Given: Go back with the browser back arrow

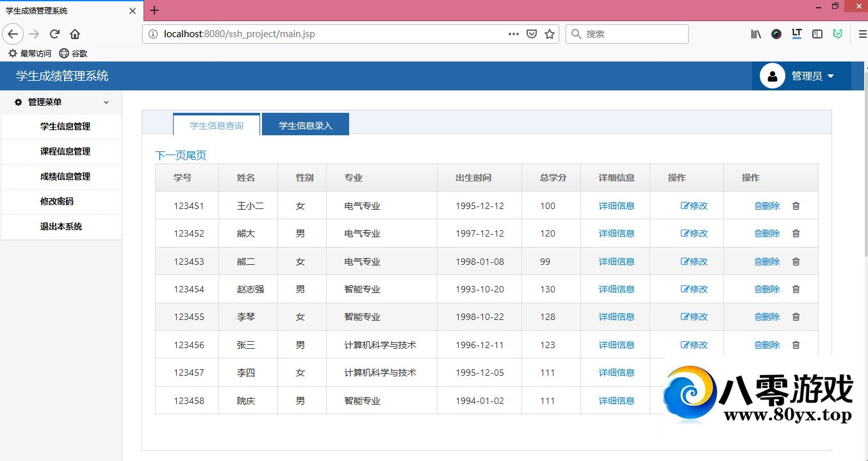Looking at the screenshot, I should click(x=13, y=34).
